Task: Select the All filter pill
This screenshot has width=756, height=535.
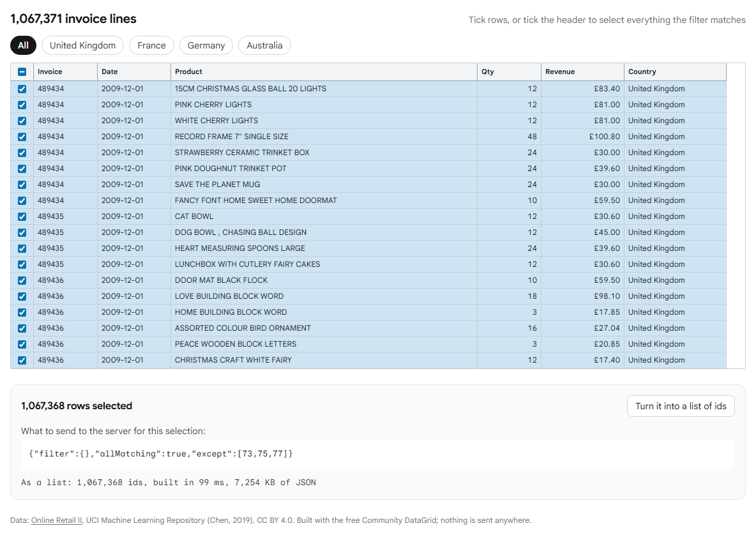Action: click(23, 45)
